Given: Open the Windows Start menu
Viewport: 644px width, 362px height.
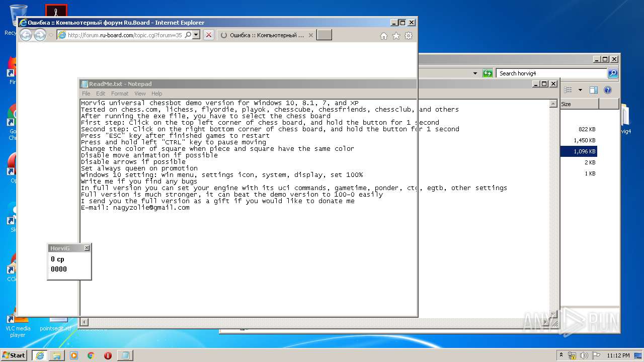Looking at the screenshot, I should coord(14,355).
